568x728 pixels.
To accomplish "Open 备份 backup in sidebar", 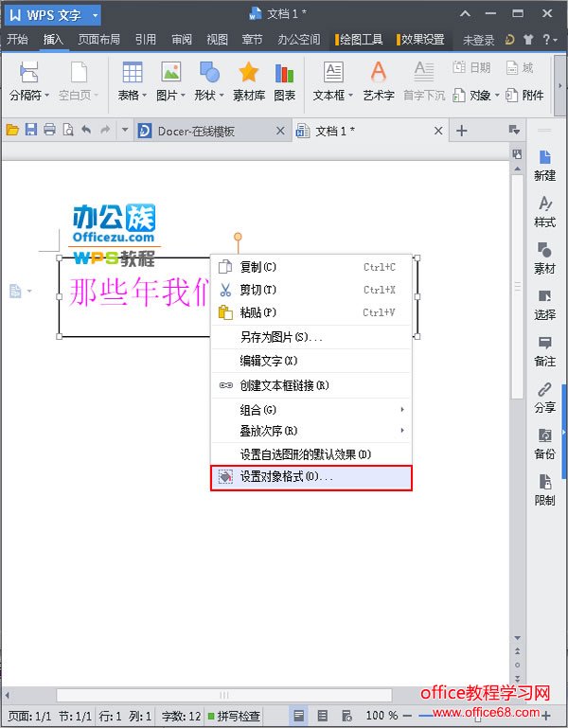I will click(544, 444).
